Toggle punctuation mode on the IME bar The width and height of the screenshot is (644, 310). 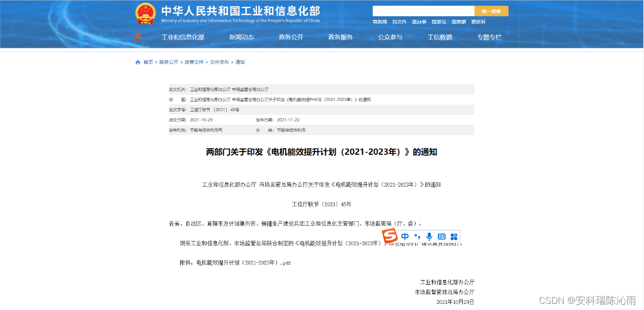(x=417, y=236)
